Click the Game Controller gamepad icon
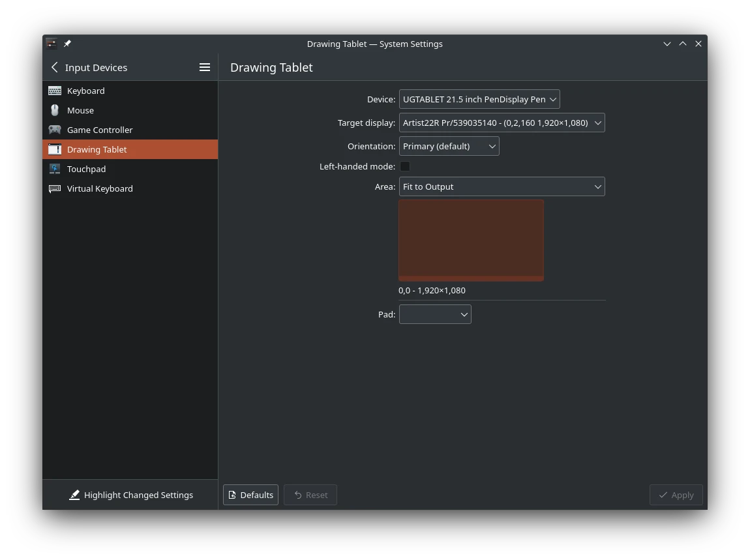The height and width of the screenshot is (560, 750). 55,130
